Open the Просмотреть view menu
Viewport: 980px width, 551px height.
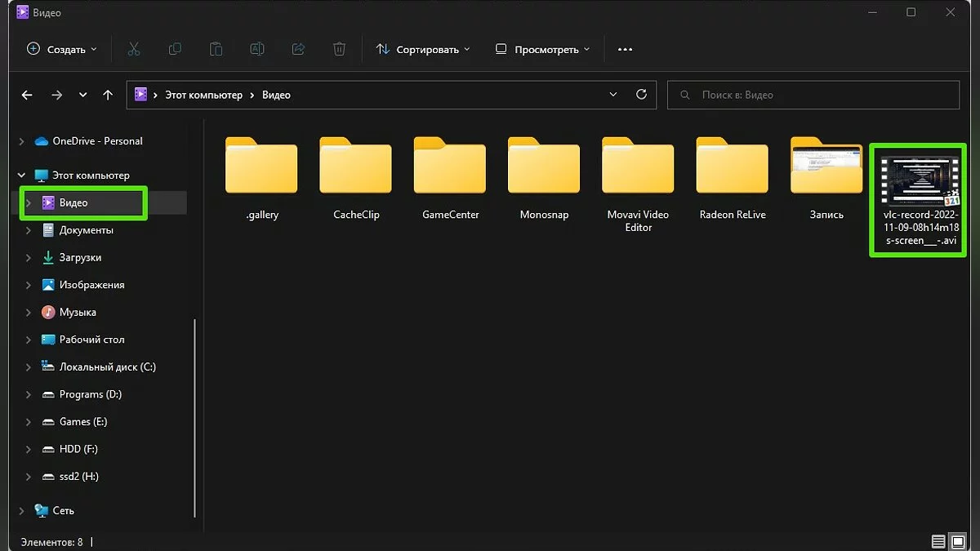[x=542, y=49]
